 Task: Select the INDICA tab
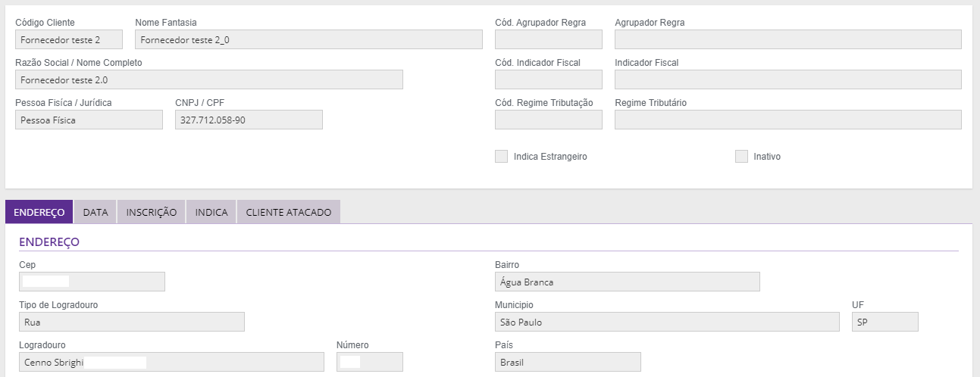[x=211, y=212]
